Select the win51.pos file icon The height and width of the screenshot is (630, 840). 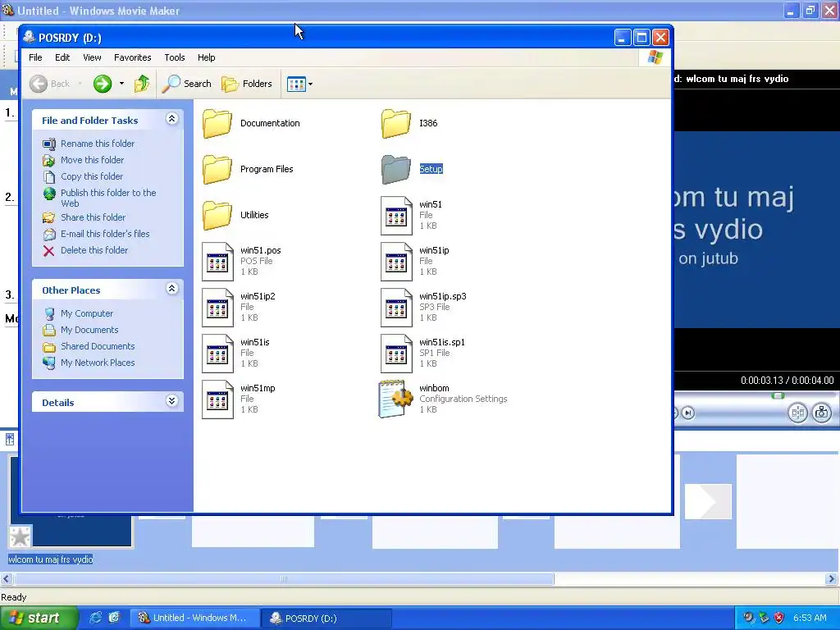[x=217, y=262]
